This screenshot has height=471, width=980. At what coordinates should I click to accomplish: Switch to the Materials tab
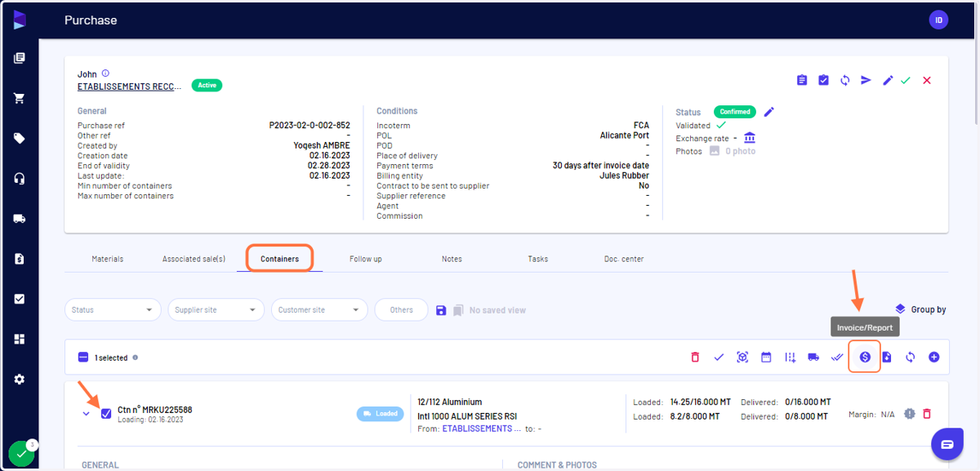[x=108, y=259]
